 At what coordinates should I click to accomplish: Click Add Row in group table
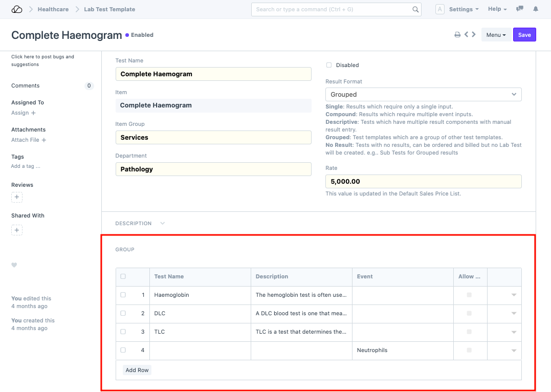(x=137, y=370)
